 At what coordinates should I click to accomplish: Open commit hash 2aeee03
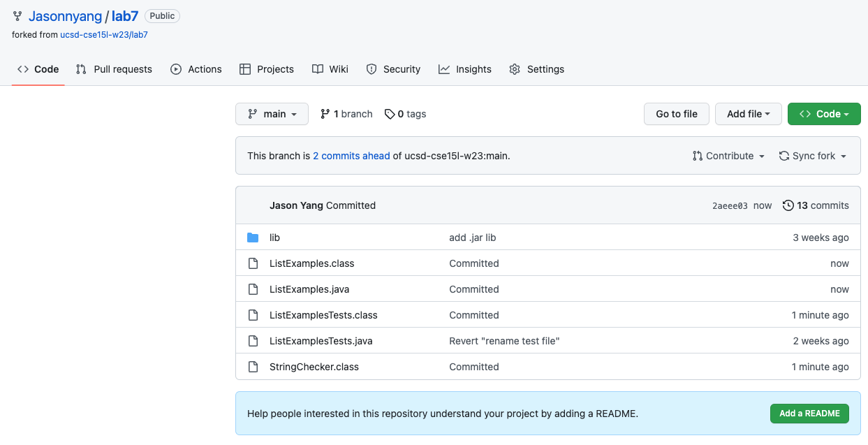pyautogui.click(x=730, y=205)
